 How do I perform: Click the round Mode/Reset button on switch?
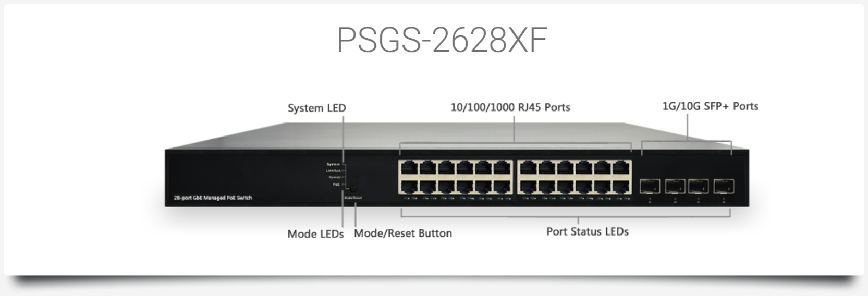(353, 188)
